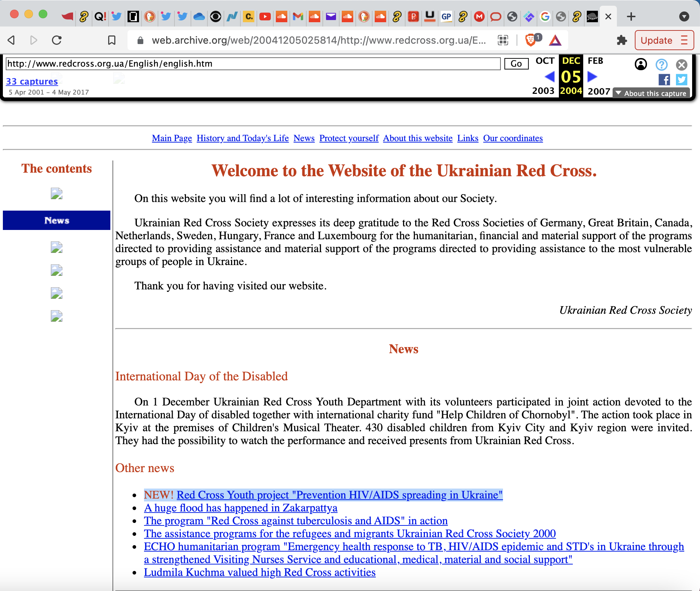Switch to the GP favicon tab

[446, 16]
